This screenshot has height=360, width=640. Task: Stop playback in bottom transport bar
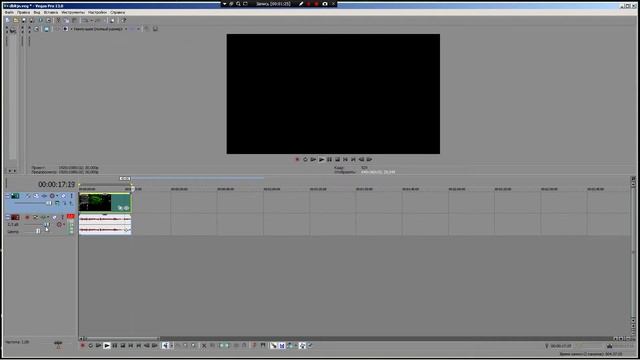coord(123,346)
